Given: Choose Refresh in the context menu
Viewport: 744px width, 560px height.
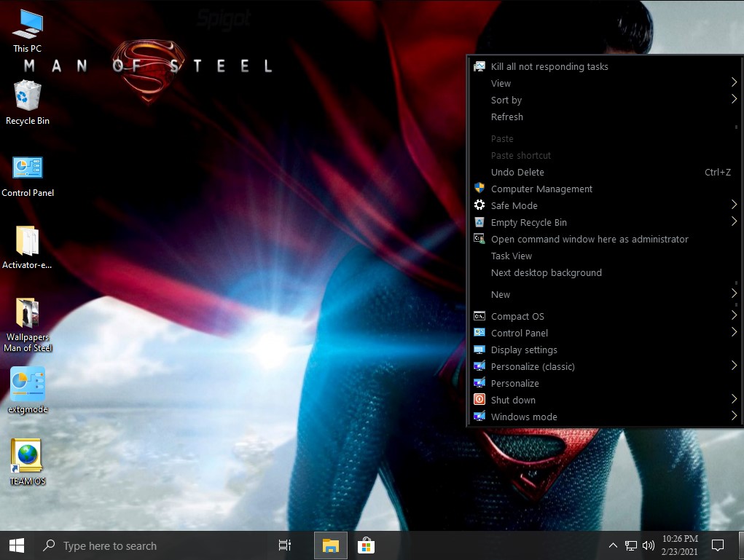Looking at the screenshot, I should click(x=605, y=117).
